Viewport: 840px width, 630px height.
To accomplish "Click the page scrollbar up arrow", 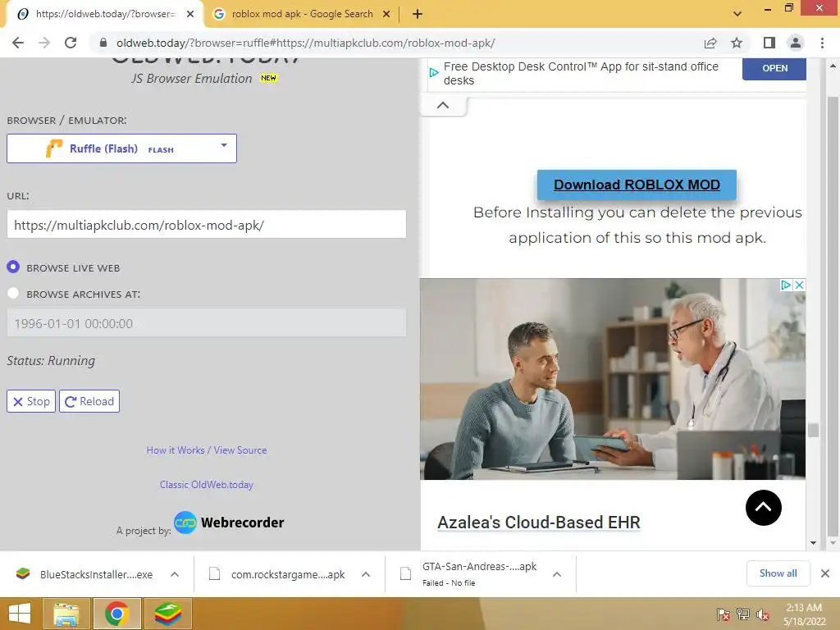I will pyautogui.click(x=833, y=66).
